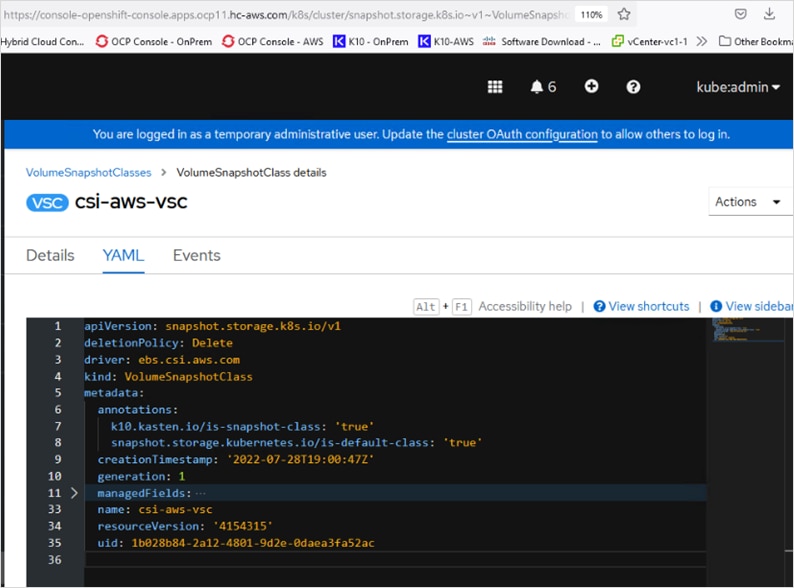The image size is (794, 588).
Task: Click the 'name: csi-aws-vsc' line
Action: pyautogui.click(x=155, y=509)
